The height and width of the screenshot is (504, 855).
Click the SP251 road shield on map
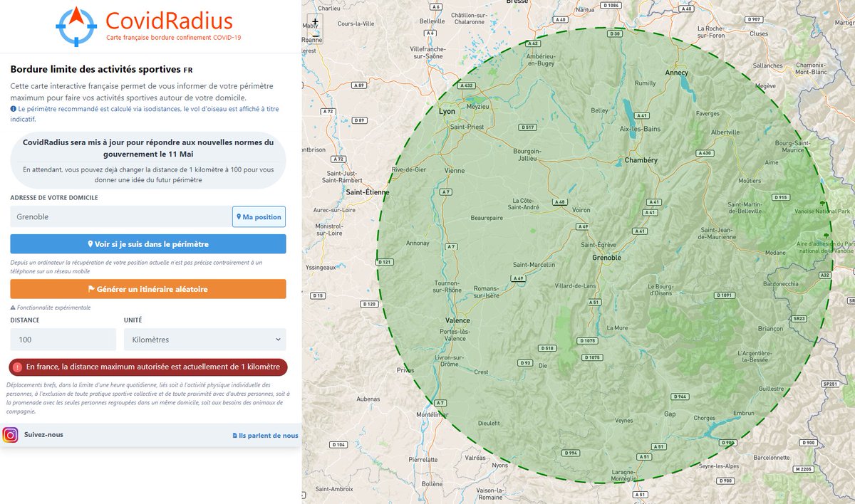coord(830,384)
